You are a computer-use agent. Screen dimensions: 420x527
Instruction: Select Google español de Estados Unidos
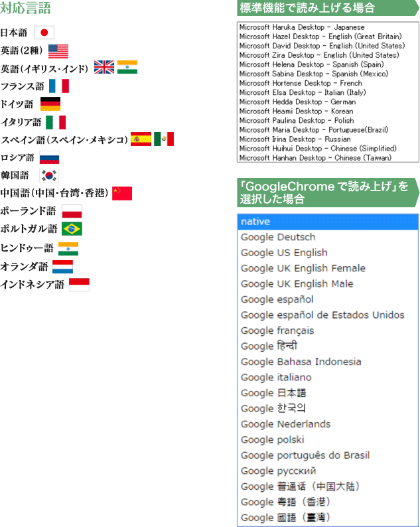click(x=328, y=315)
